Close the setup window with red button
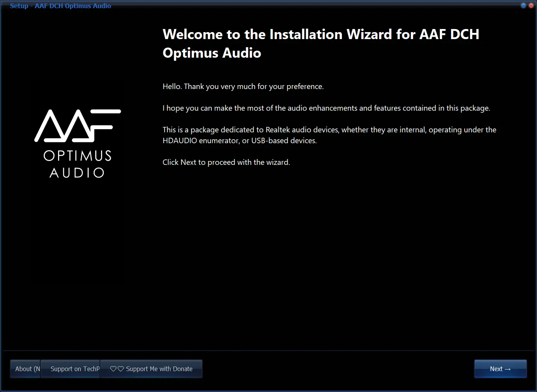Screen dimensions: 537x392 pos(531,5)
